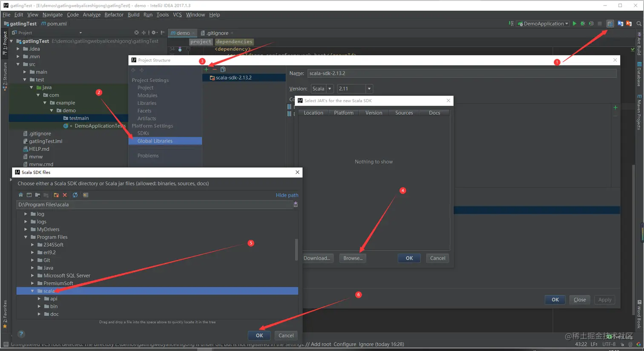Remove selected global library with minus icon
The height and width of the screenshot is (351, 644).
pyautogui.click(x=215, y=69)
